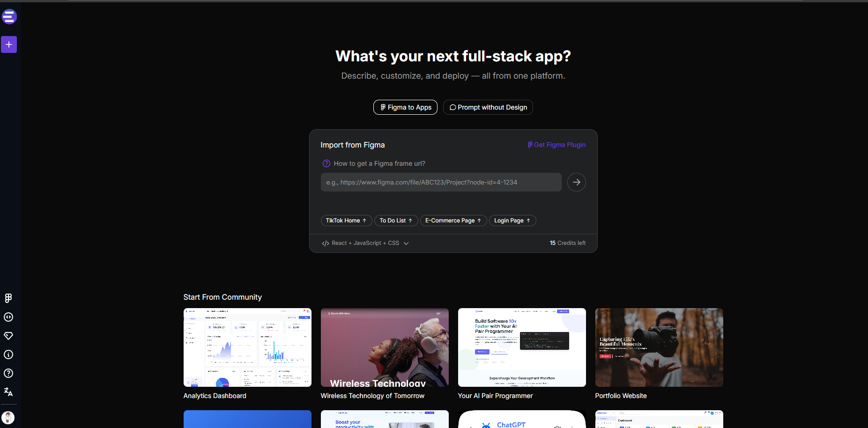Open the user profile avatar

tap(8, 417)
